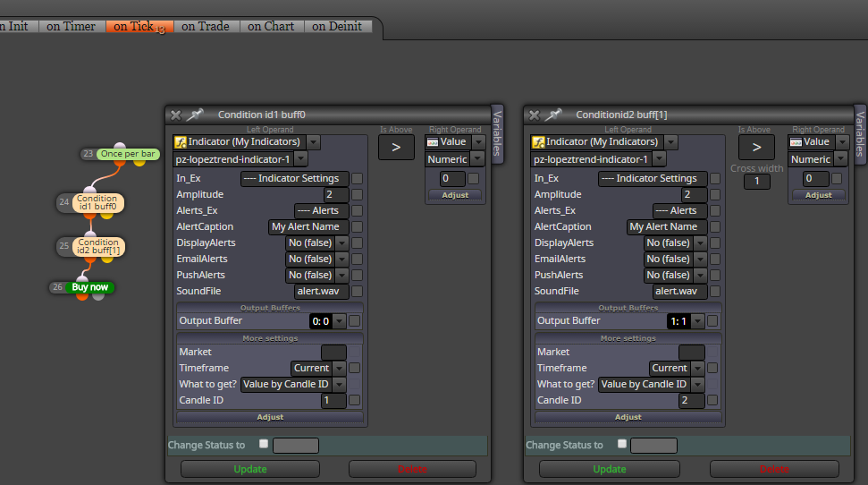Click the Cross width field in Conditionid2

click(x=757, y=182)
